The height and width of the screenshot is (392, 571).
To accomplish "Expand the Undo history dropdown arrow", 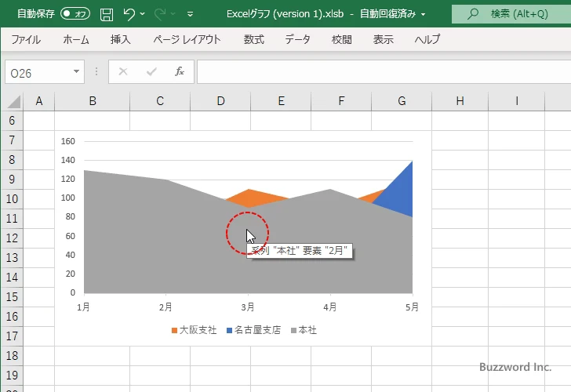I will coord(143,14).
